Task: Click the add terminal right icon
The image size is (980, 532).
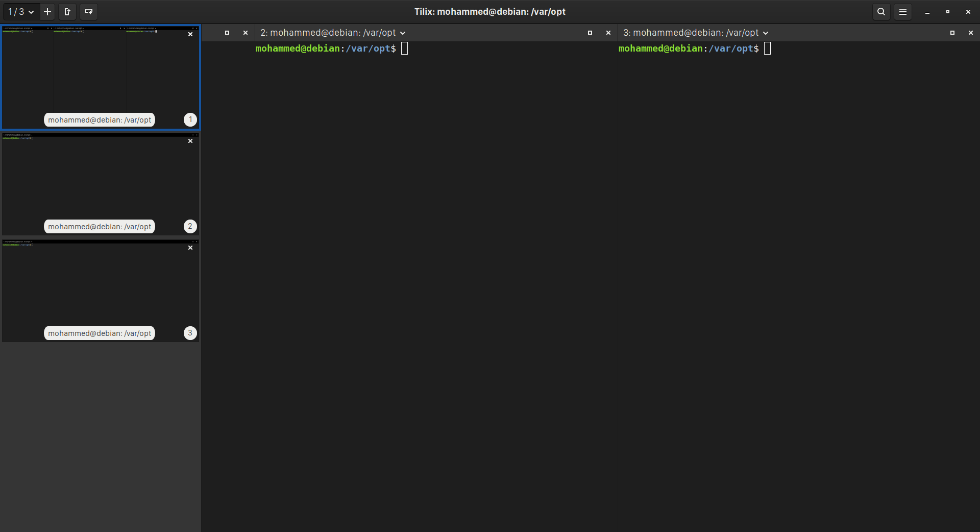Action: [x=67, y=12]
